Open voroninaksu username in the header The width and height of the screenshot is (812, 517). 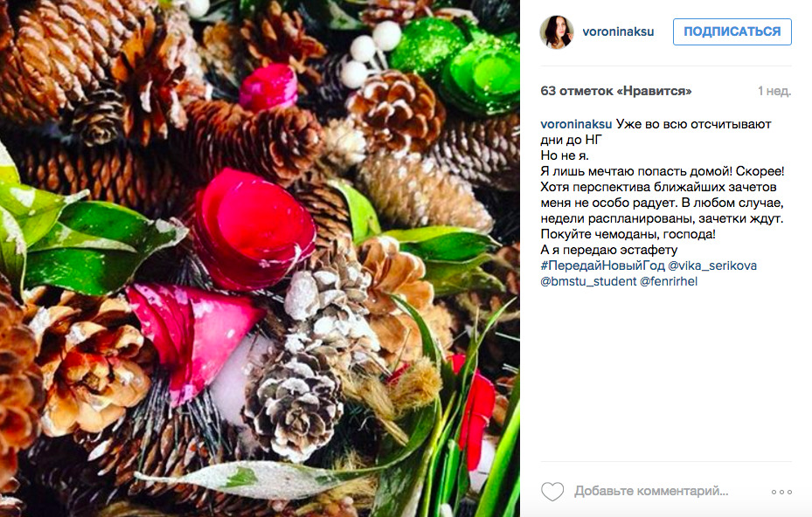click(618, 32)
